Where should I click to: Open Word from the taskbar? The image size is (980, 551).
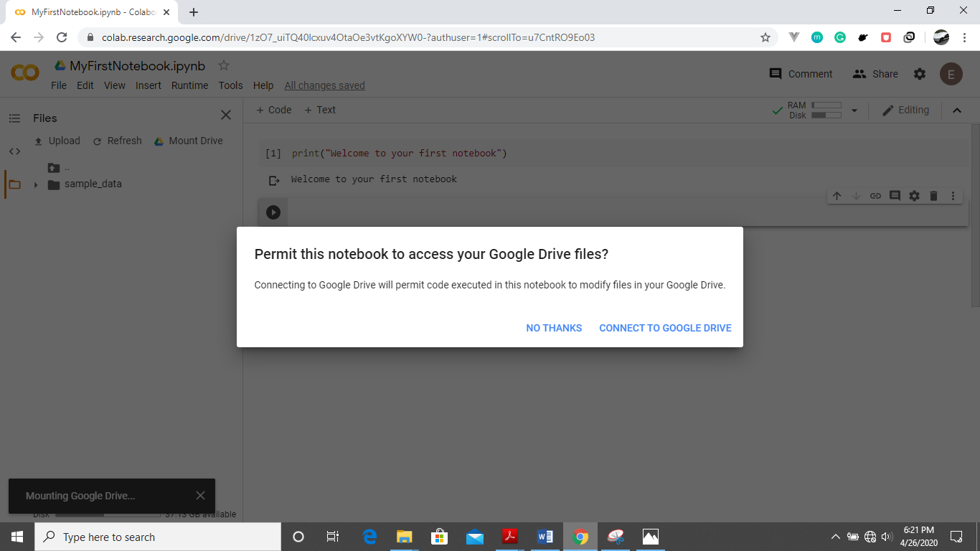tap(545, 537)
